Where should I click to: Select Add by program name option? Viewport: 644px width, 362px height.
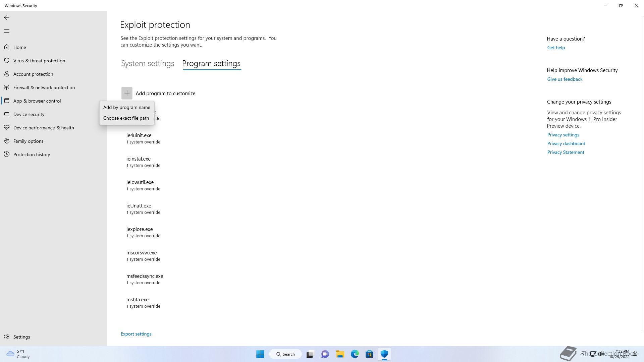click(x=126, y=107)
